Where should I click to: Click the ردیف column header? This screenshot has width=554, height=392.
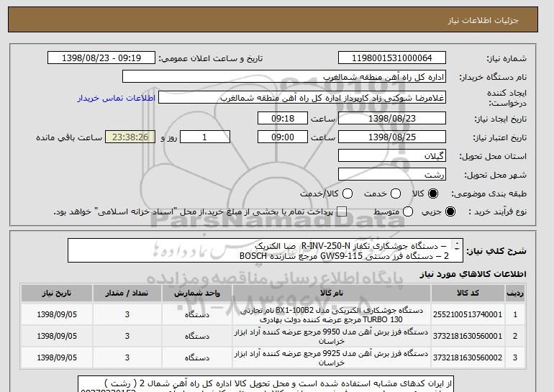tap(514, 293)
